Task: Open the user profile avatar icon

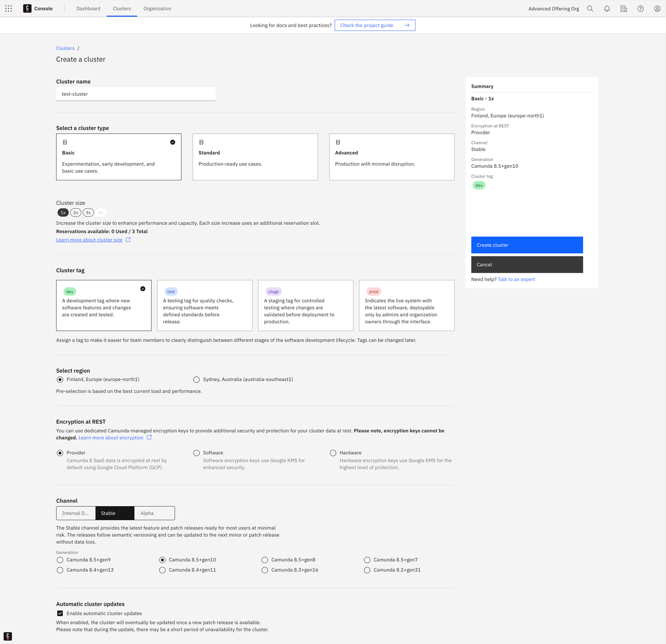Action: coord(658,8)
